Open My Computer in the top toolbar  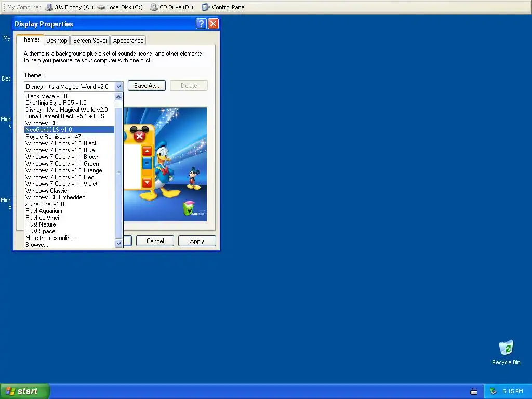(x=24, y=7)
